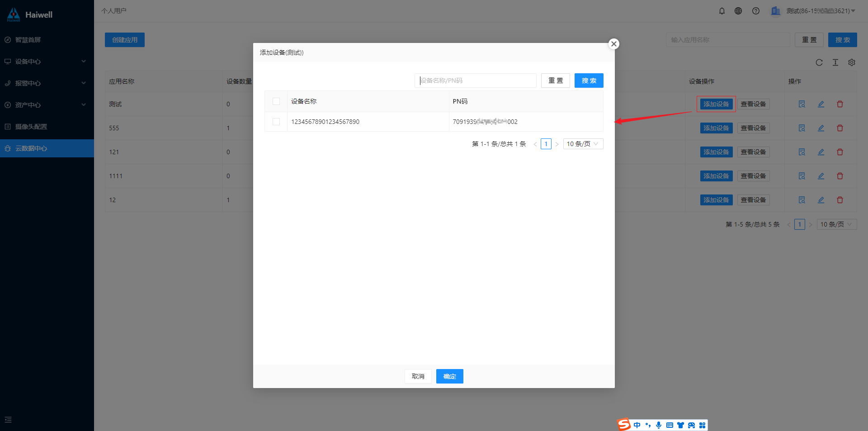Image resolution: width=868 pixels, height=431 pixels.
Task: Click 添加设备 in the 测试 row
Action: (717, 104)
